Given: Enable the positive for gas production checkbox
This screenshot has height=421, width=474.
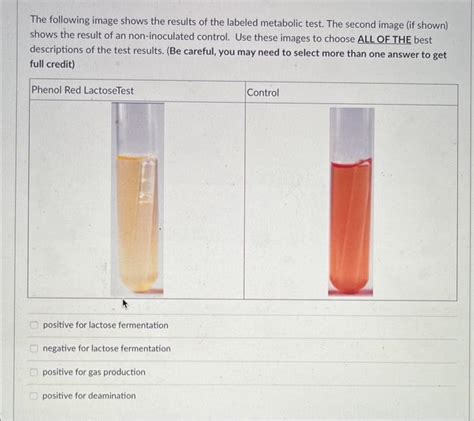Looking at the screenshot, I should [34, 372].
